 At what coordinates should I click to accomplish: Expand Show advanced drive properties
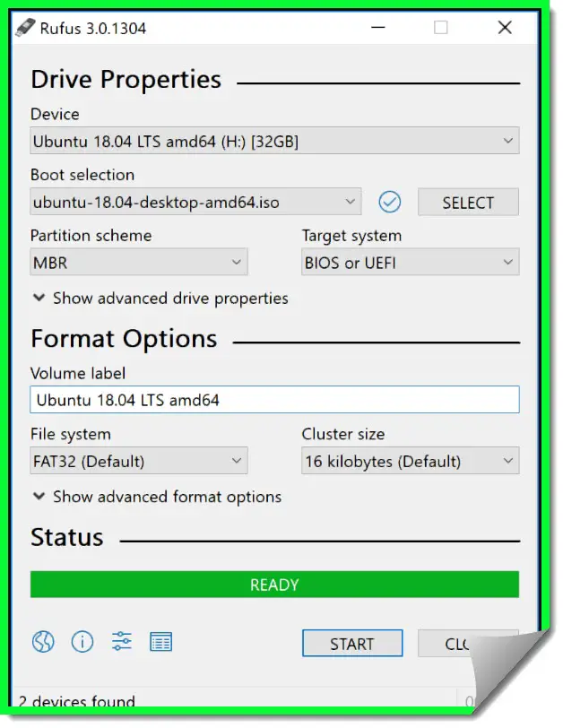click(160, 298)
